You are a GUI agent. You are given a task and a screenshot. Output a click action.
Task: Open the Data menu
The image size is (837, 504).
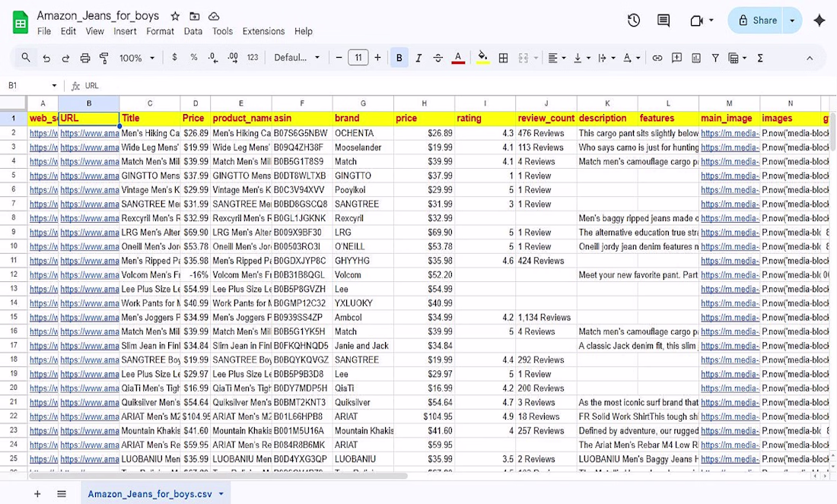pyautogui.click(x=193, y=31)
